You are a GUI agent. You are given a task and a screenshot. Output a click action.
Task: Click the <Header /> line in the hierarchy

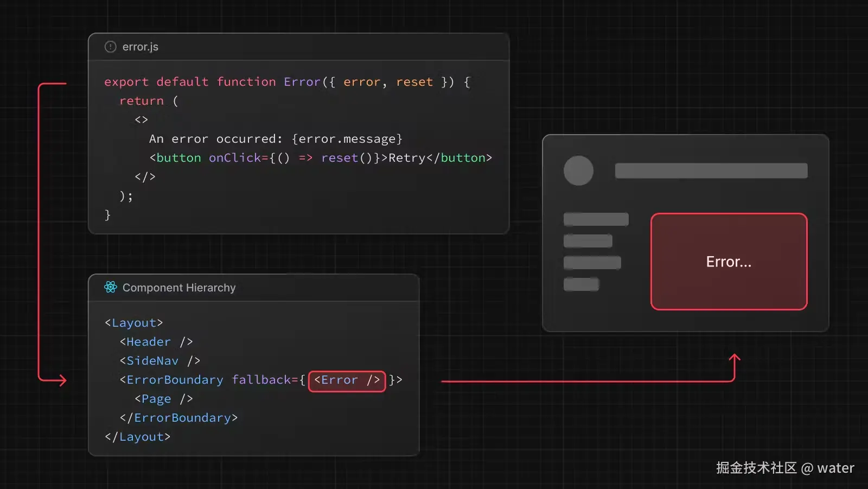156,342
